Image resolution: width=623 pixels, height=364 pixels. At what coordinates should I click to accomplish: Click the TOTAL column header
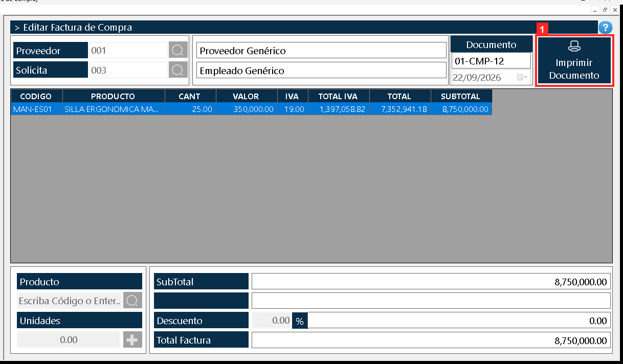point(400,96)
